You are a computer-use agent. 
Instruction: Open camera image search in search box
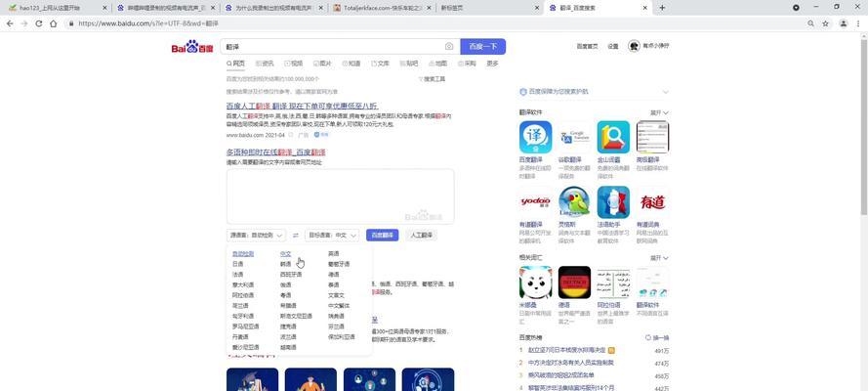[449, 47]
